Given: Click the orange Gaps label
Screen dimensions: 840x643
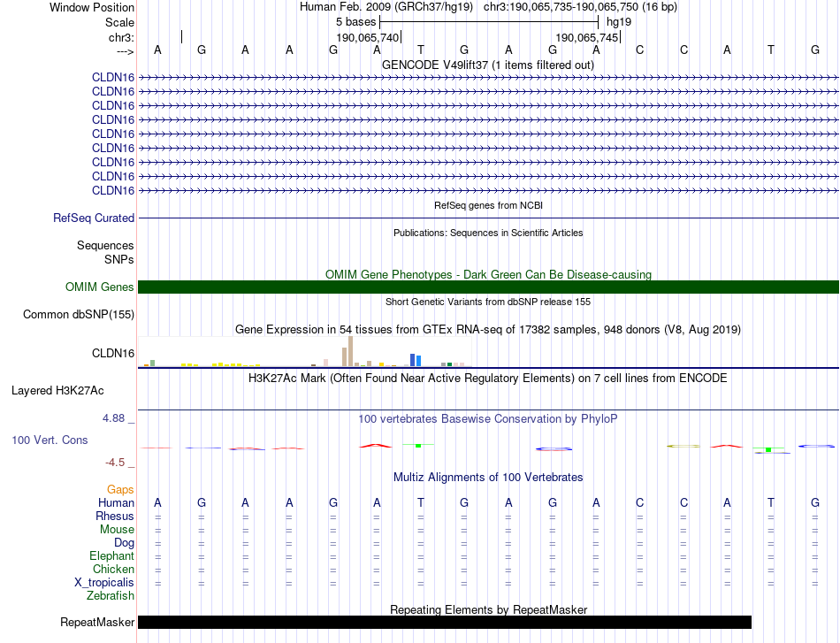Looking at the screenshot, I should coord(120,490).
